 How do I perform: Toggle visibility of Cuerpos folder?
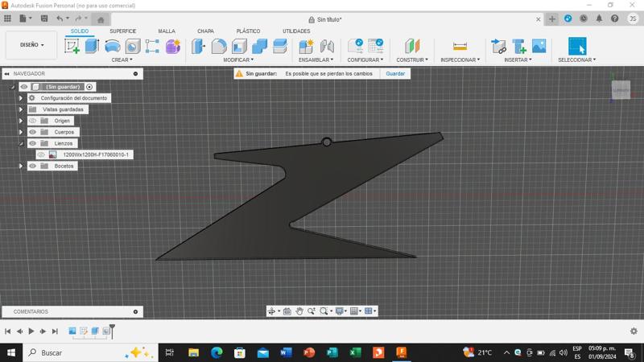click(32, 132)
